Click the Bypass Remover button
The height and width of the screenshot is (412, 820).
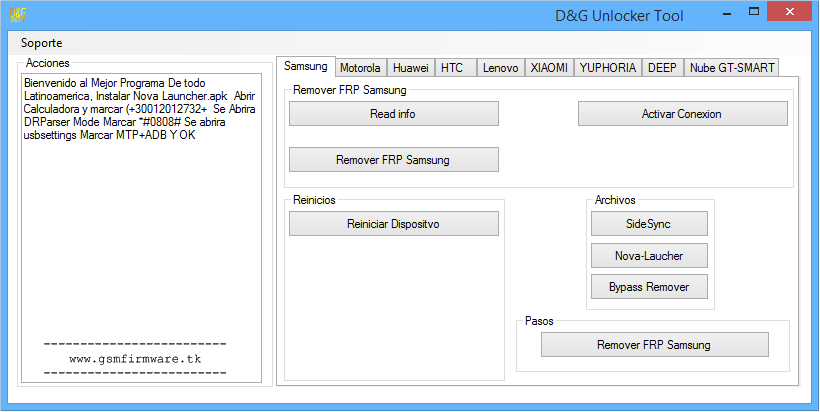tap(649, 287)
